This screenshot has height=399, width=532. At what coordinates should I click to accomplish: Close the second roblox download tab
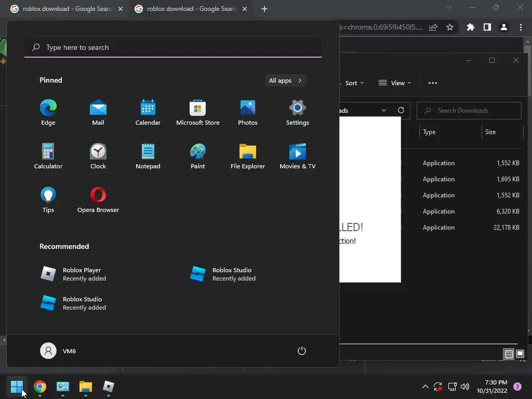[x=245, y=9]
